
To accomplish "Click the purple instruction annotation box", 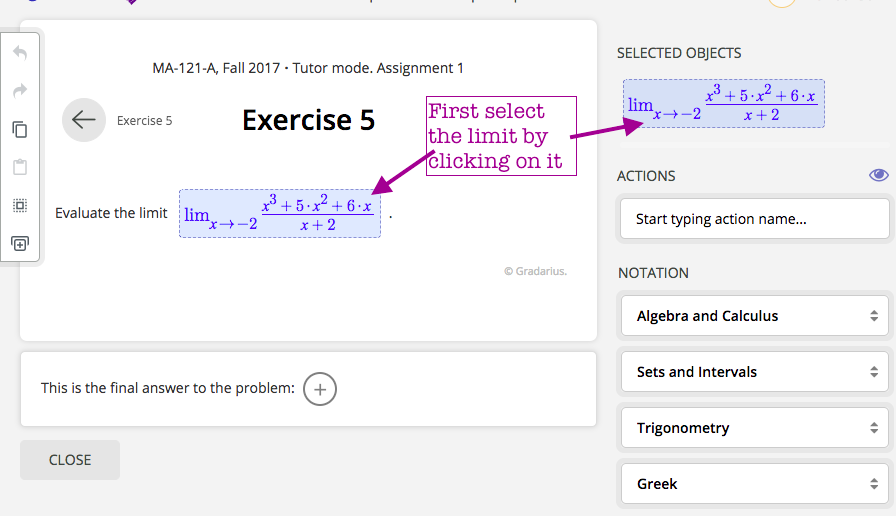I will tap(501, 136).
